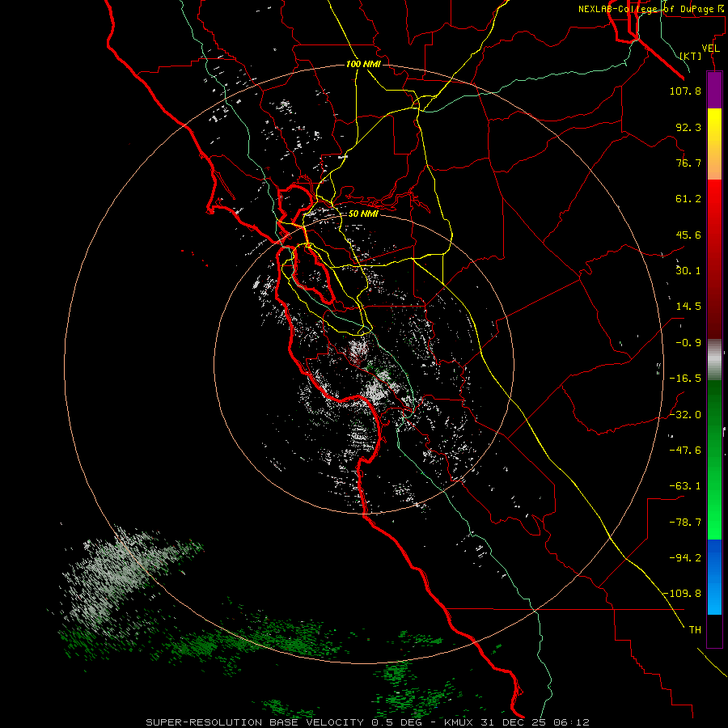The height and width of the screenshot is (728, 728).
Task: Click the gray near-zero segment of color bar
Action: tap(714, 360)
